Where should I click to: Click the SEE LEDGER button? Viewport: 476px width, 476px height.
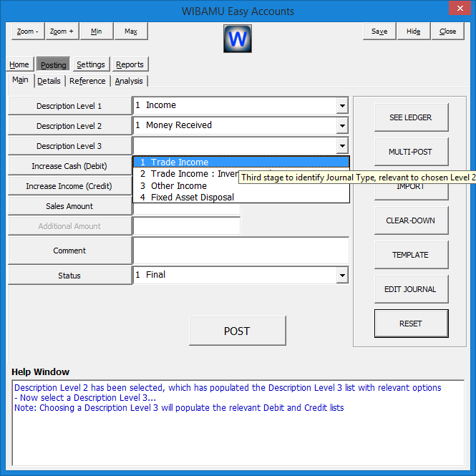[411, 117]
